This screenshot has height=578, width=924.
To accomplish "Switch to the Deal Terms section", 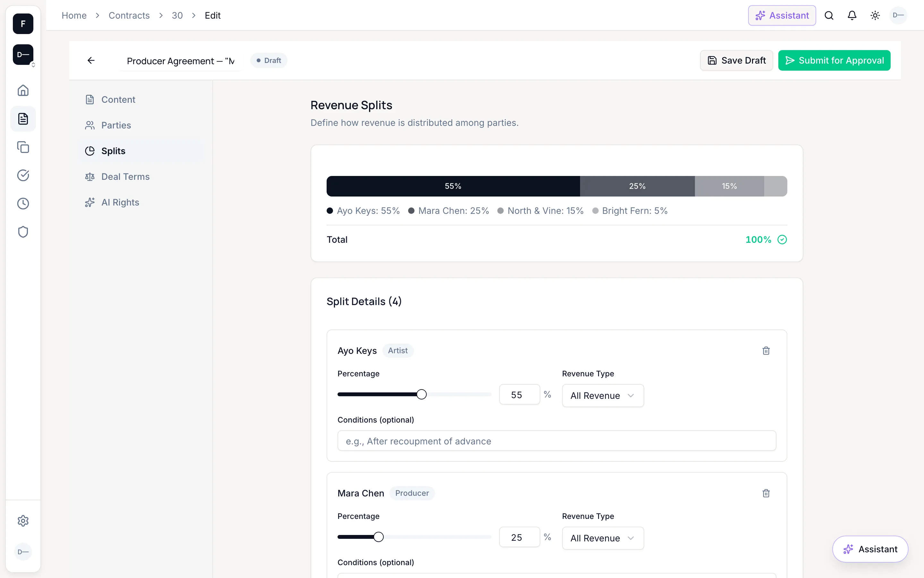I will coord(141,177).
